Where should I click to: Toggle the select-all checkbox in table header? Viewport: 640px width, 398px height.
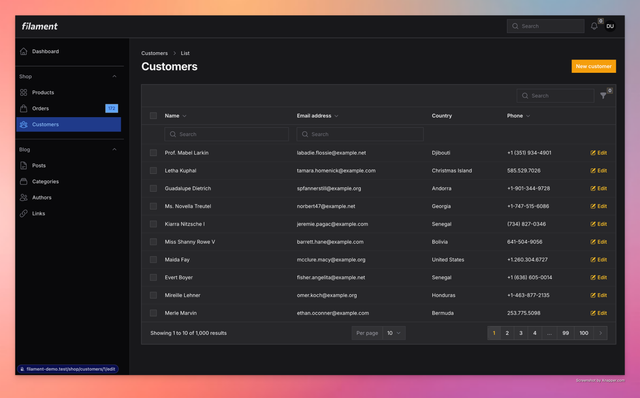(x=153, y=116)
